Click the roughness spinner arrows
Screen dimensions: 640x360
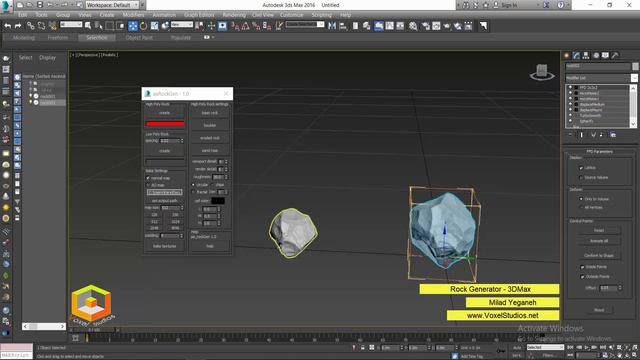[x=226, y=177]
